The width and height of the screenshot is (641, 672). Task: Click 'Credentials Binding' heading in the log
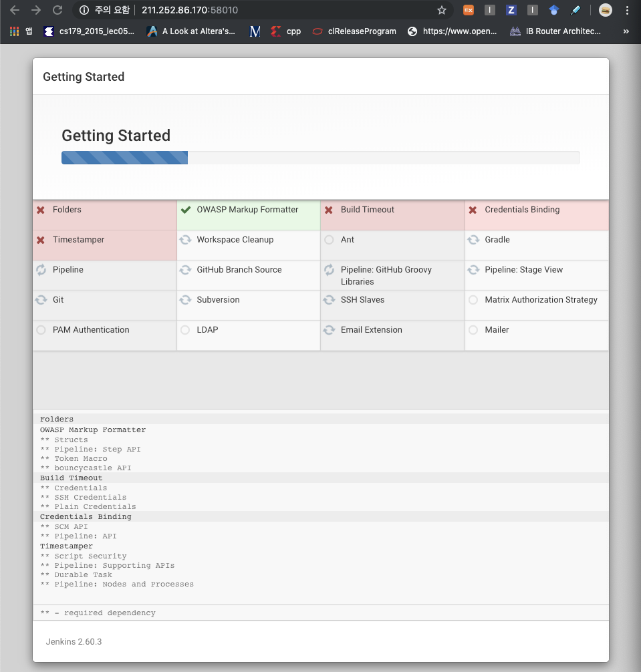(86, 516)
